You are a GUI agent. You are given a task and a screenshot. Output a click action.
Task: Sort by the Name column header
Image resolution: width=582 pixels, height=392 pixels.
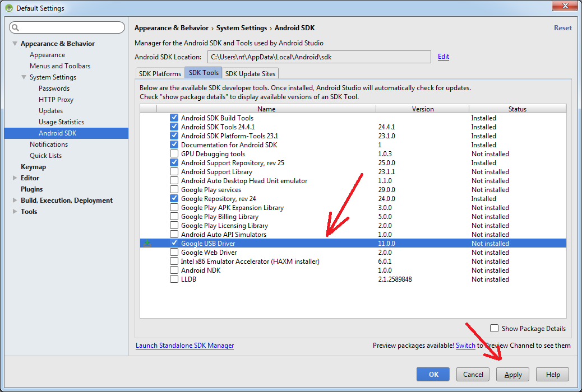tap(266, 109)
